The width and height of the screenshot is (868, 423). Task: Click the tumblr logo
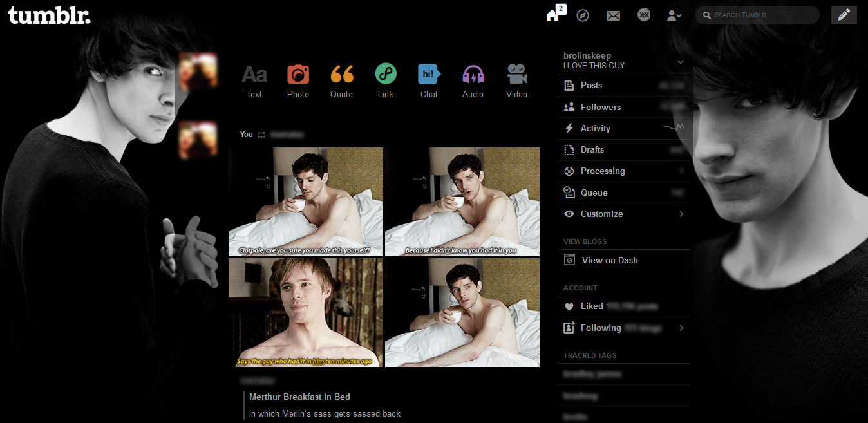point(49,15)
